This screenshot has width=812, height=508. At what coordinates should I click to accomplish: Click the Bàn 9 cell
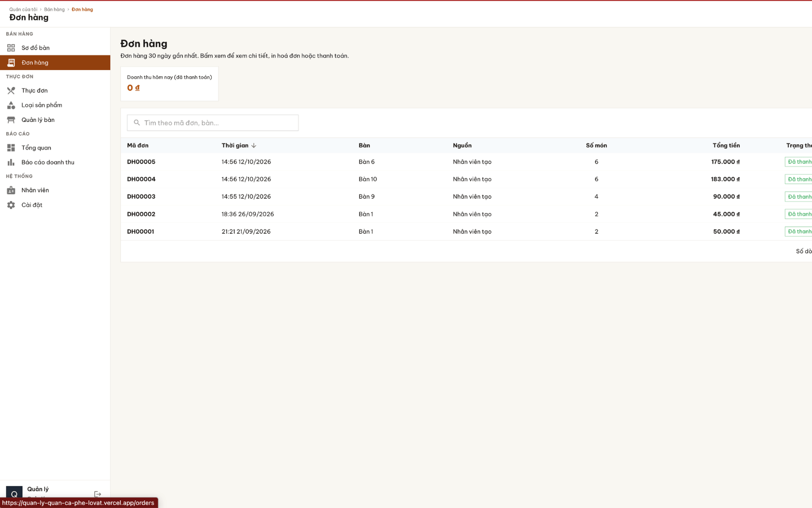(366, 196)
